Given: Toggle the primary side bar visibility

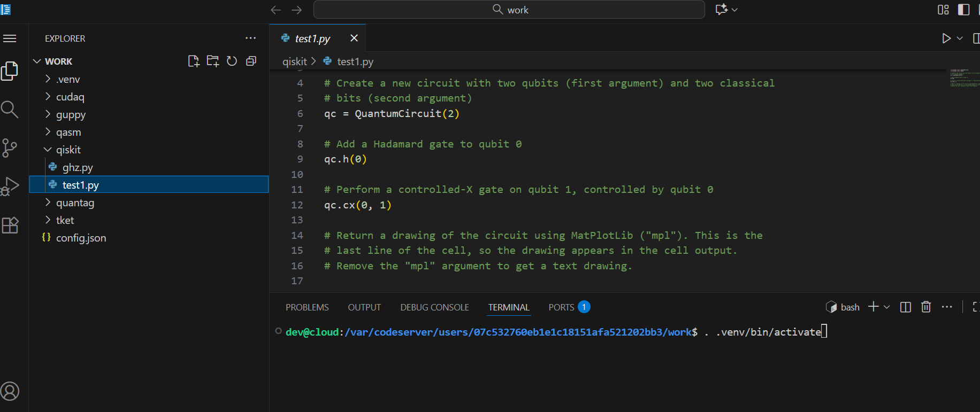Looking at the screenshot, I should pos(963,10).
